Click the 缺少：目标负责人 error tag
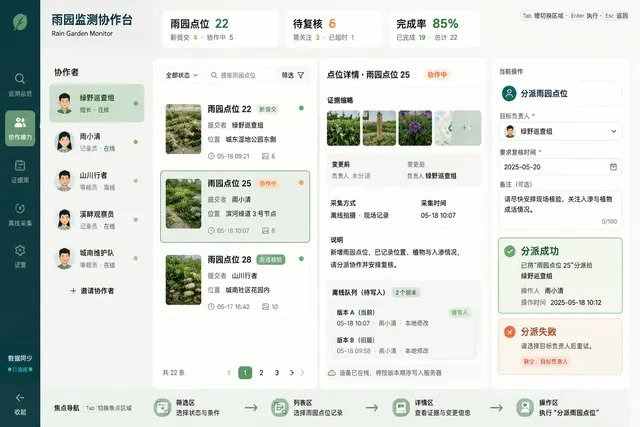 pyautogui.click(x=545, y=361)
